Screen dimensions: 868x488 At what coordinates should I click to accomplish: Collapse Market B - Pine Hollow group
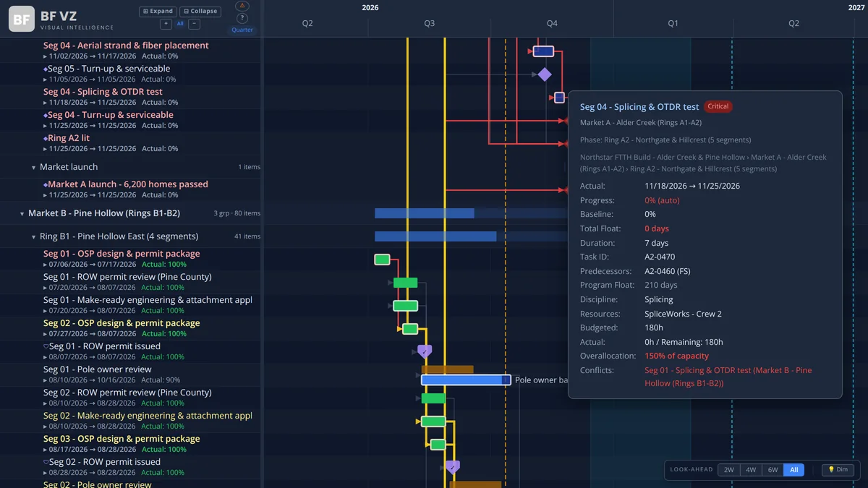coord(22,214)
